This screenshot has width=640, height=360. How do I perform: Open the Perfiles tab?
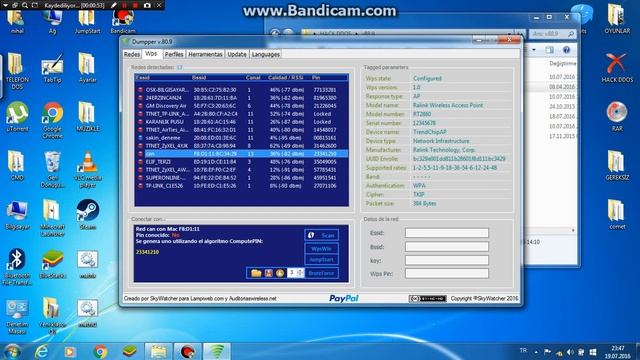click(174, 54)
